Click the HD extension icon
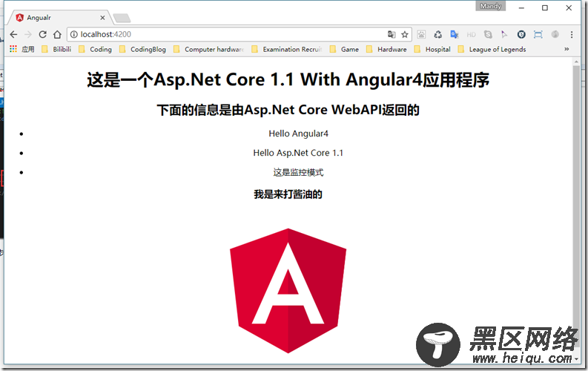 tap(472, 35)
